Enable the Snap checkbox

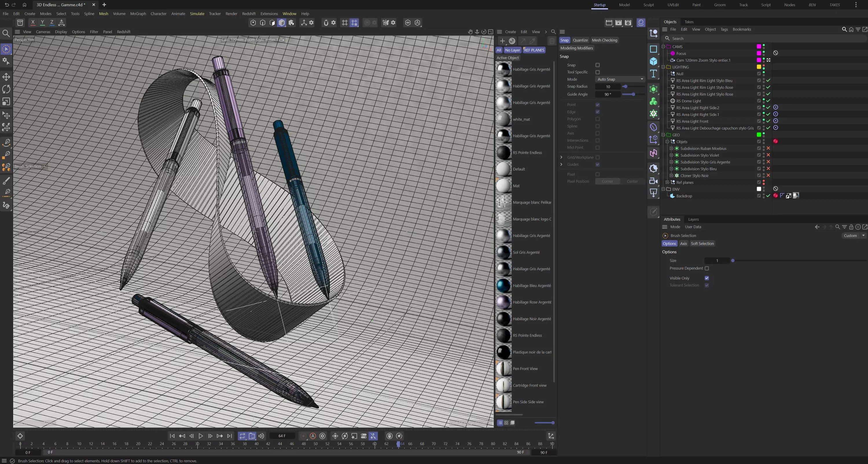[x=597, y=65]
